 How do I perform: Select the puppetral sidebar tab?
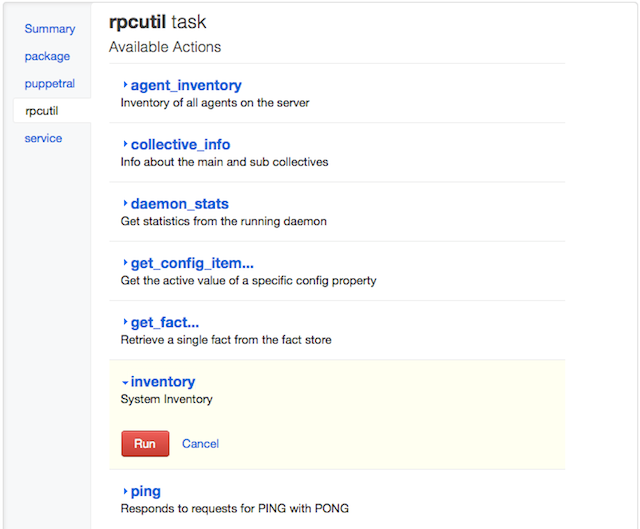[x=50, y=84]
